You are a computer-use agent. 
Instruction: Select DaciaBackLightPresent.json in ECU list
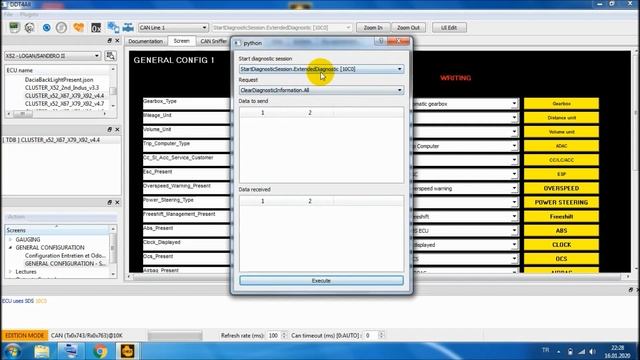[x=59, y=80]
